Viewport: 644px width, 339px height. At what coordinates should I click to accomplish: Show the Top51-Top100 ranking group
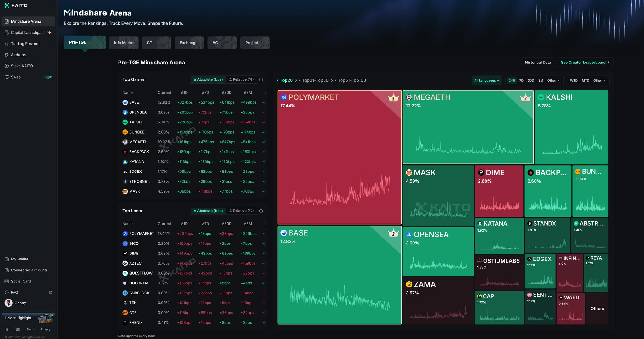click(x=352, y=80)
